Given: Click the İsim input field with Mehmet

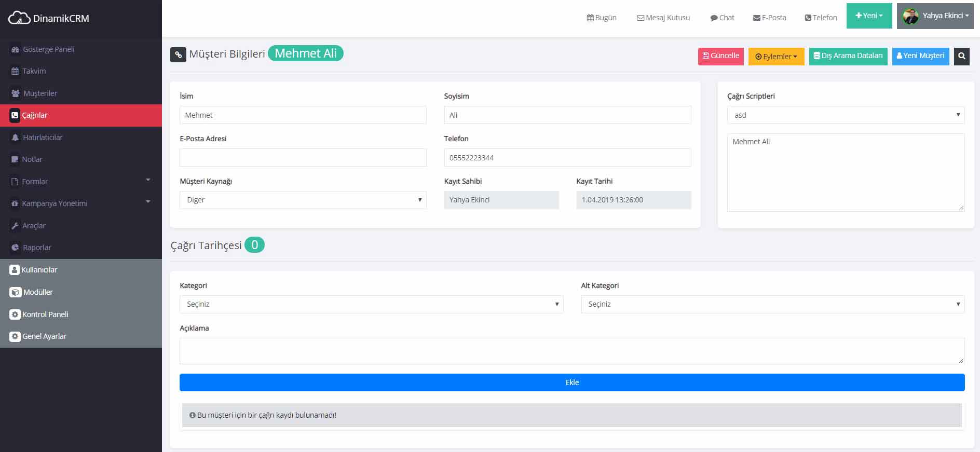Looking at the screenshot, I should coord(303,115).
